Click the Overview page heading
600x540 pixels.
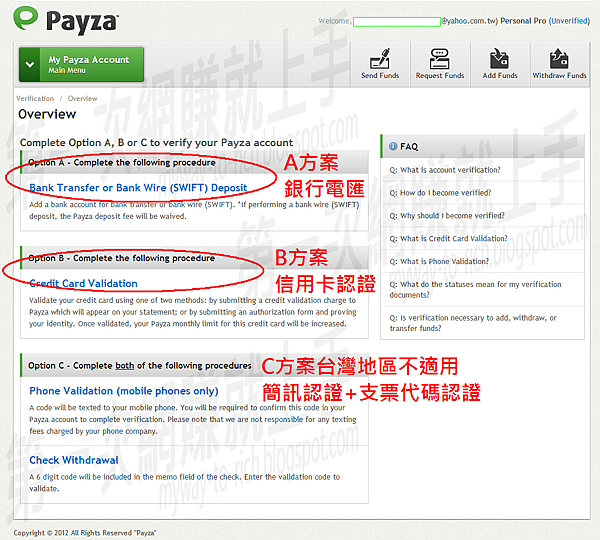[x=47, y=114]
